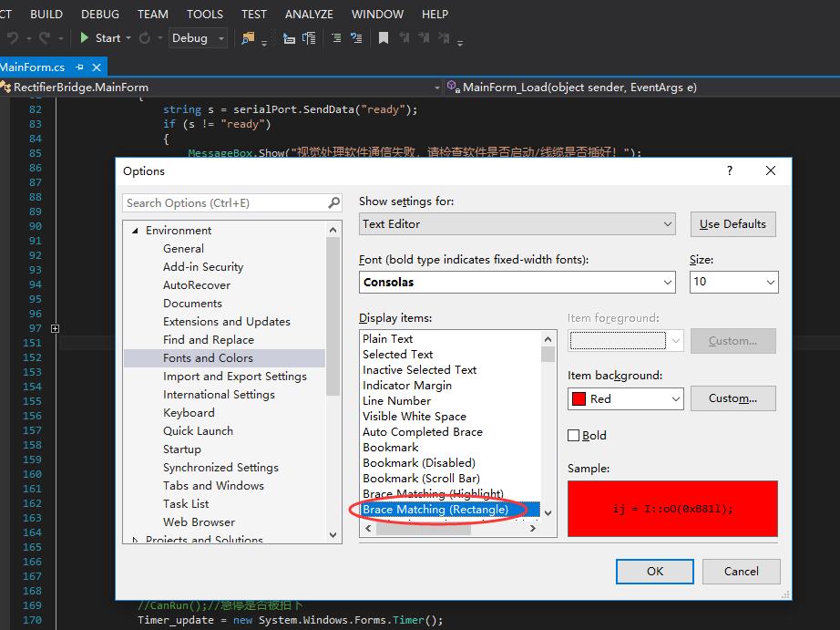
Task: Click the magnifier icon in Search Options
Action: [333, 202]
